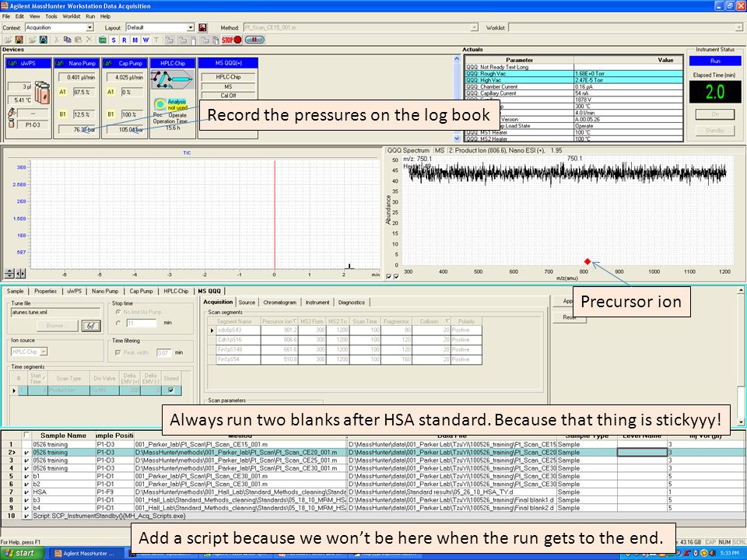Screen dimensions: 747x560
Task: Open the Context dropdown
Action: 89,28
